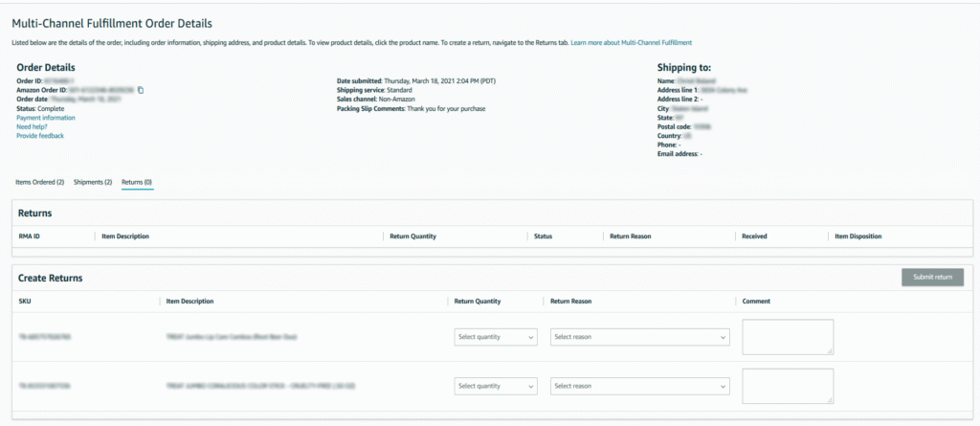The width and height of the screenshot is (980, 426).
Task: Click the Need help? link
Action: click(32, 126)
